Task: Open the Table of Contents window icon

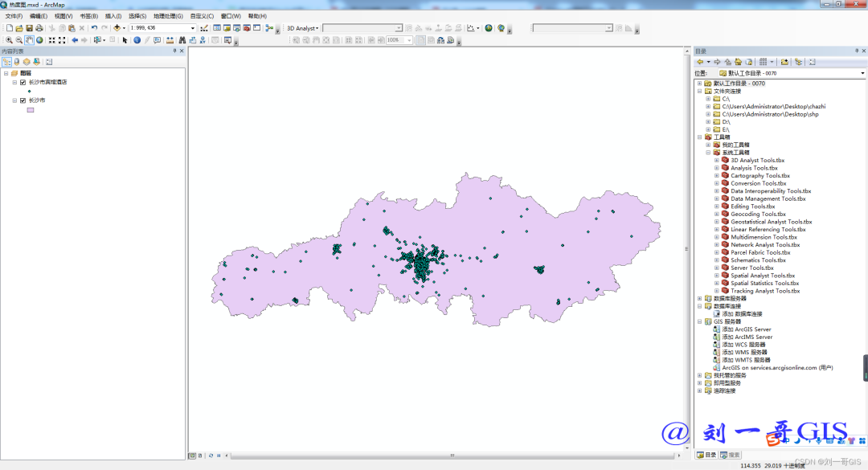Action: pos(217,28)
